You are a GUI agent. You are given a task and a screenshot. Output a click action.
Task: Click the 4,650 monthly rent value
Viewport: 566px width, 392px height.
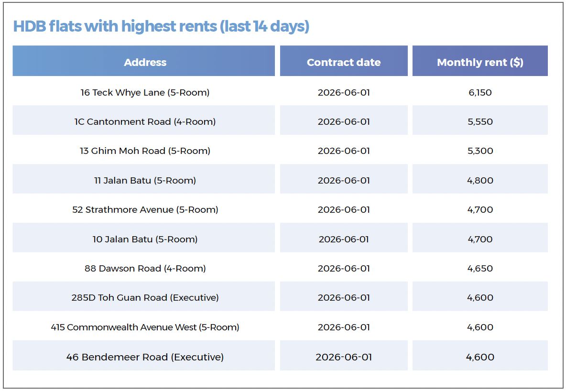pos(480,269)
